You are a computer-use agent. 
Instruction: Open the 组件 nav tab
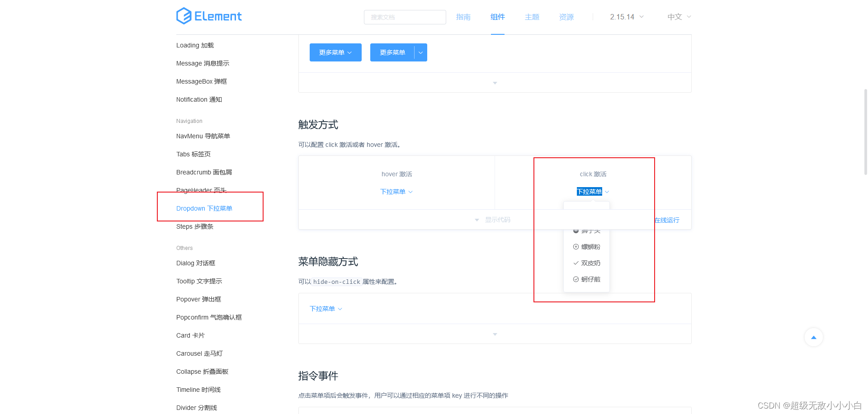(x=498, y=17)
